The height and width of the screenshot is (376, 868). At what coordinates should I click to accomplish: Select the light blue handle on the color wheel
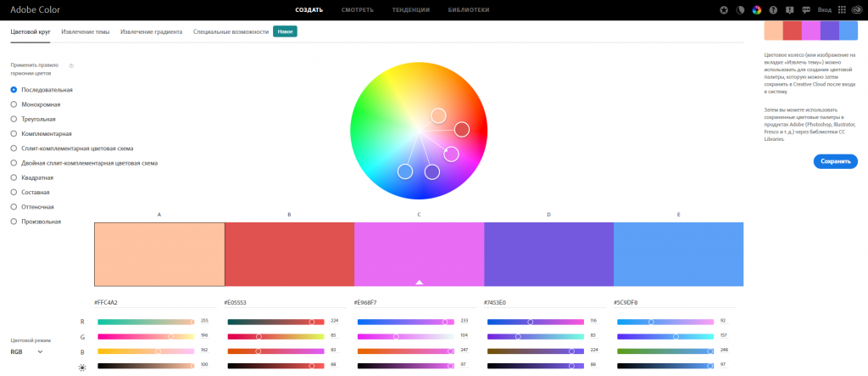pos(405,171)
